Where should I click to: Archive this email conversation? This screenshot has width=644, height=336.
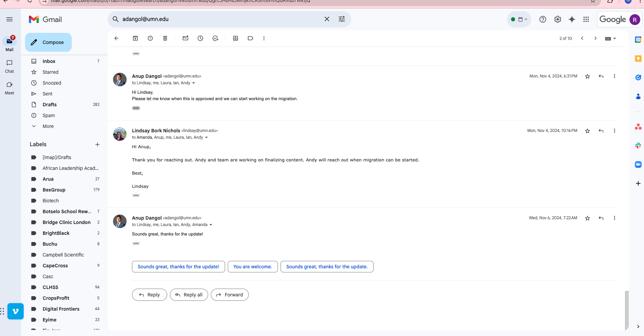(135, 38)
